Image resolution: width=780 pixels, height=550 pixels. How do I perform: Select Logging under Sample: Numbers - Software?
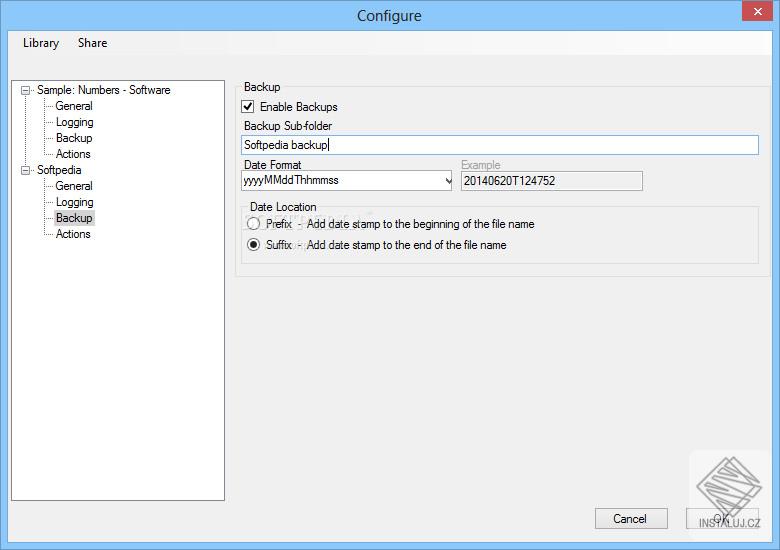74,122
